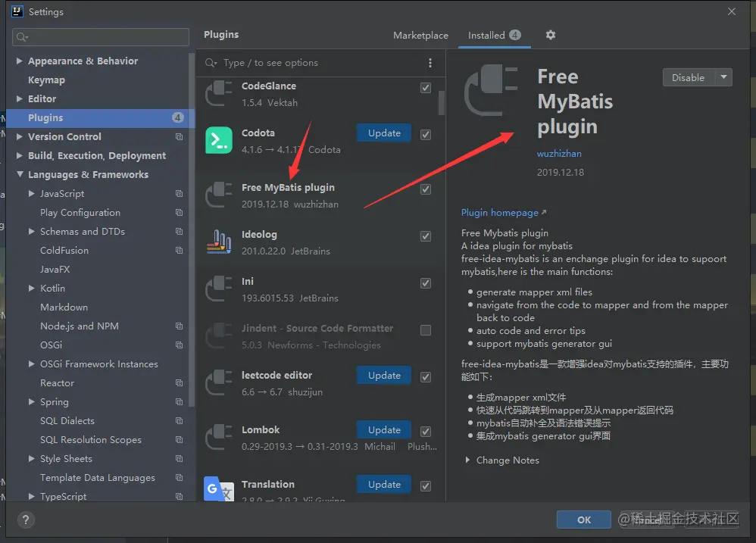Select JavaFX in settings tree

55,270
